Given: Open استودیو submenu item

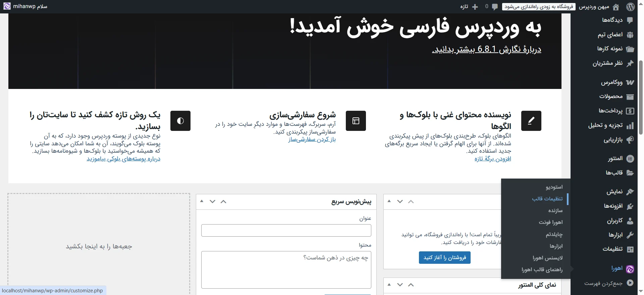Looking at the screenshot, I should tap(554, 187).
